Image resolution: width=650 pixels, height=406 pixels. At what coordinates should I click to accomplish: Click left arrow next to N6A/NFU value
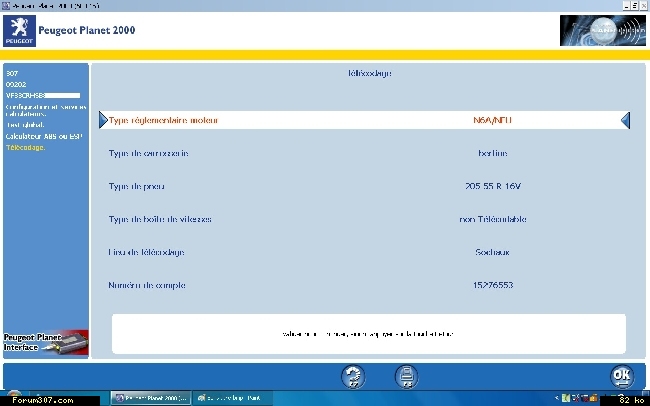[626, 120]
